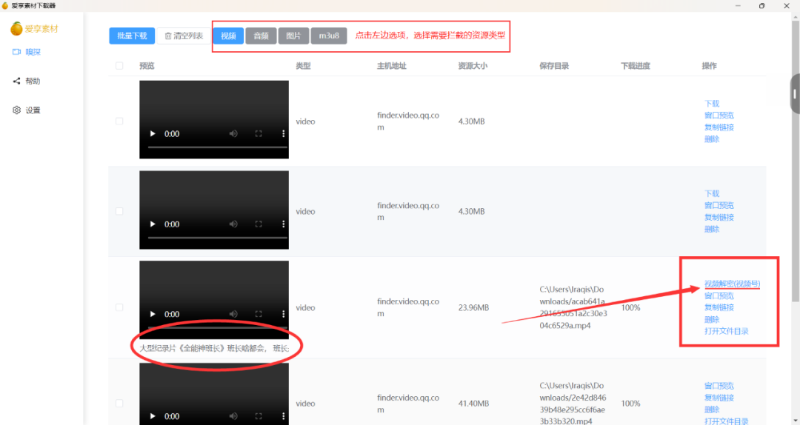Screen dimensions: 800x425
Task: Check the 41.40MB row checkbox
Action: point(119,403)
